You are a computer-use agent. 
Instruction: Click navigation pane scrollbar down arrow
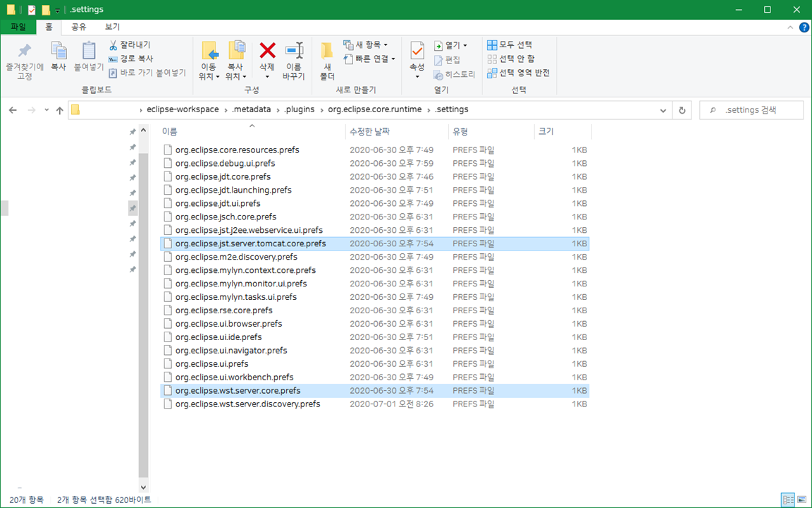[x=144, y=488]
